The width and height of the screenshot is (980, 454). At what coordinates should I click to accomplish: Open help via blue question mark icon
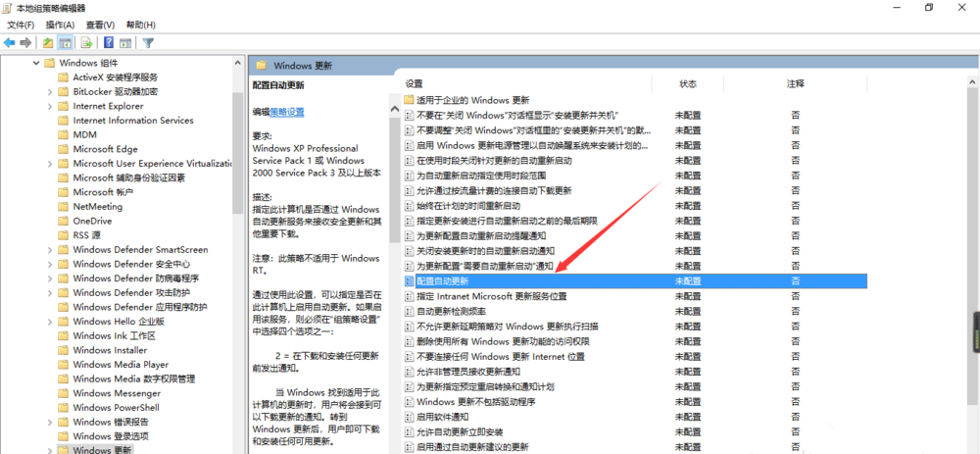pyautogui.click(x=109, y=42)
